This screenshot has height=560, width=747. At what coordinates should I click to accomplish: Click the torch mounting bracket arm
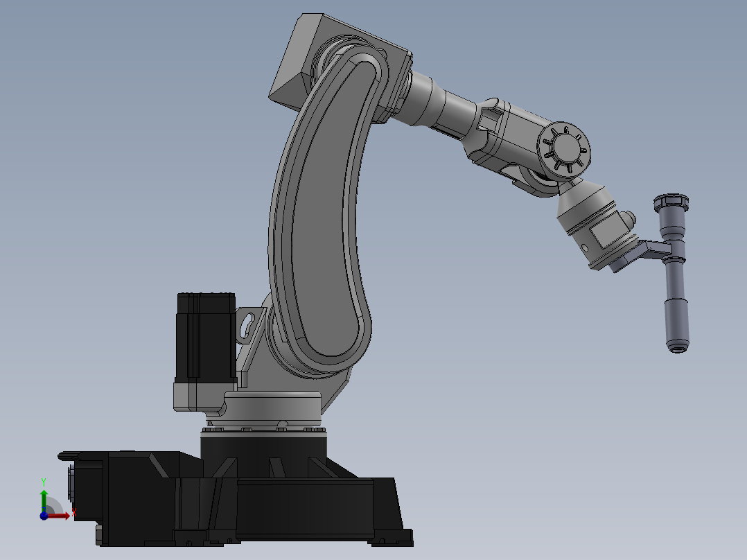[651, 248]
